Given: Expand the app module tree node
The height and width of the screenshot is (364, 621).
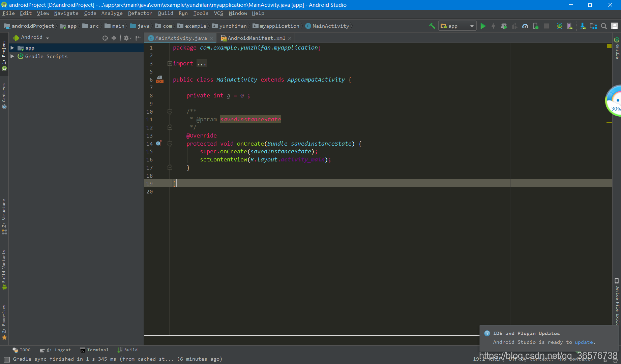Looking at the screenshot, I should 12,48.
